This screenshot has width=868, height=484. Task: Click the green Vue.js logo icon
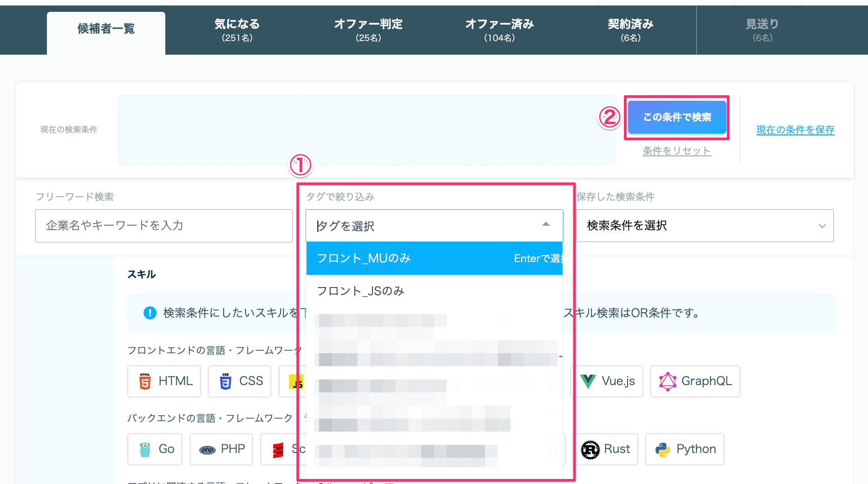click(588, 381)
